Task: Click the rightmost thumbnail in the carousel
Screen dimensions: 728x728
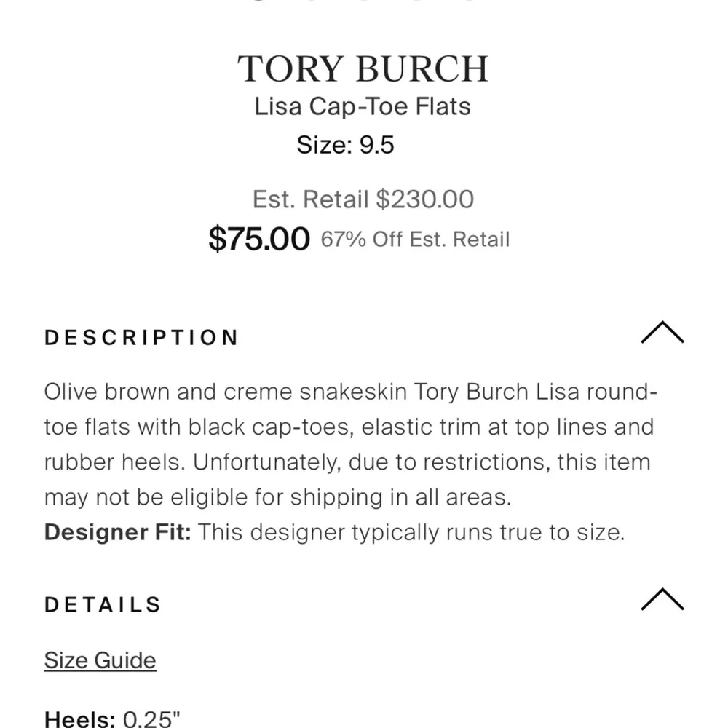Action: tap(468, 3)
